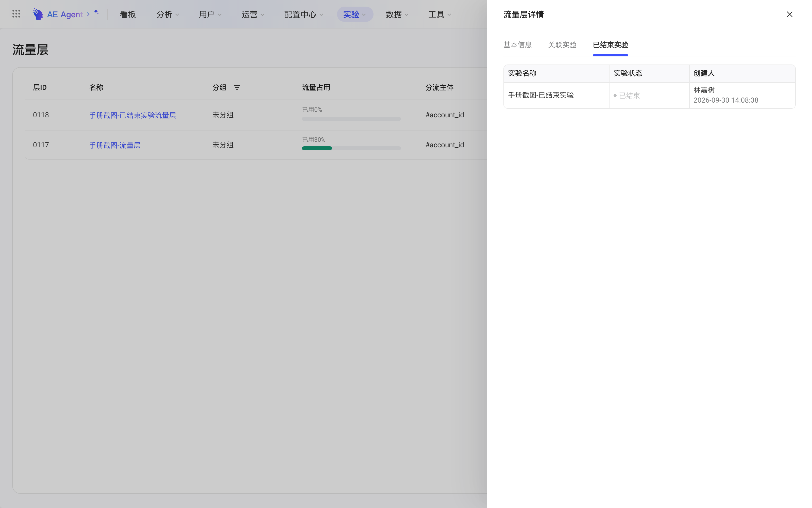This screenshot has width=812, height=508.
Task: Click #account_id in the 0118 row
Action: (x=445, y=115)
